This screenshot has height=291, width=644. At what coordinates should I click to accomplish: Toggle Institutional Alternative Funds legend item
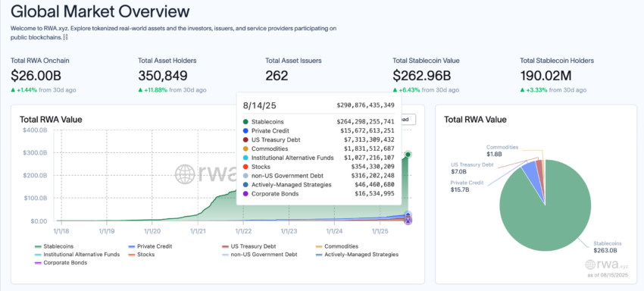coord(77,255)
